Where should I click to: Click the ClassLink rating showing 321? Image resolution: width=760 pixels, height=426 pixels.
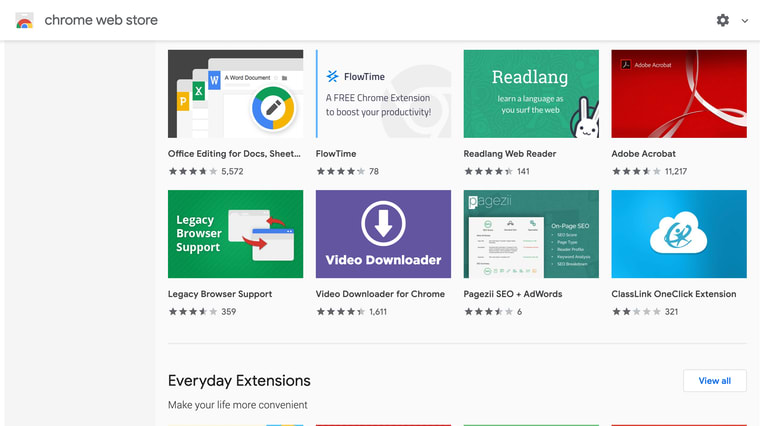click(x=645, y=312)
